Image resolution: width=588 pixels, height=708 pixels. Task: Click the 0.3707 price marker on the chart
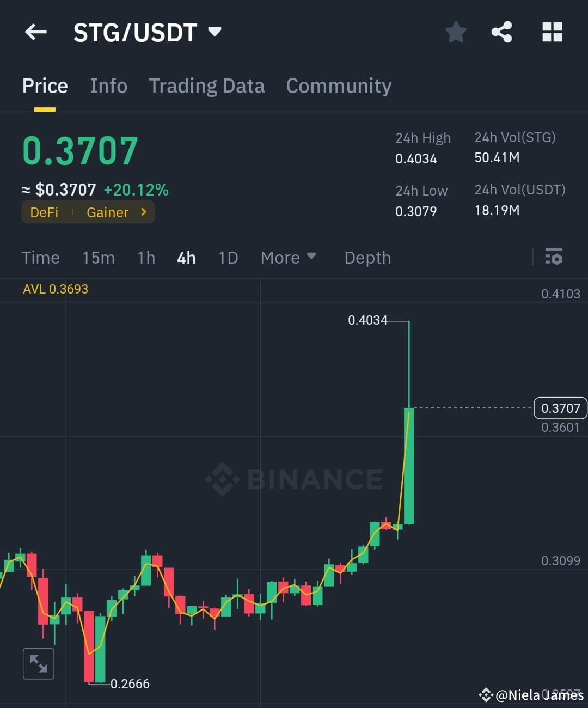[x=560, y=408]
